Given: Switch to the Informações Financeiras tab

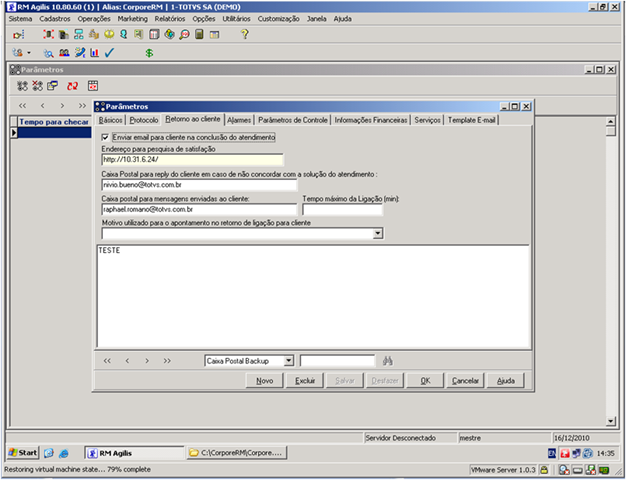Looking at the screenshot, I should coord(371,120).
